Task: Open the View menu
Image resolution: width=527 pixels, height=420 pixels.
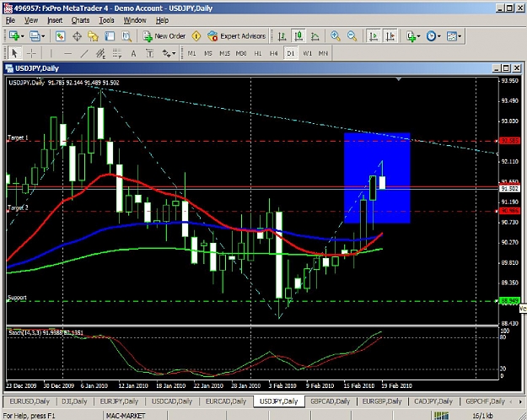Action: coord(31,20)
